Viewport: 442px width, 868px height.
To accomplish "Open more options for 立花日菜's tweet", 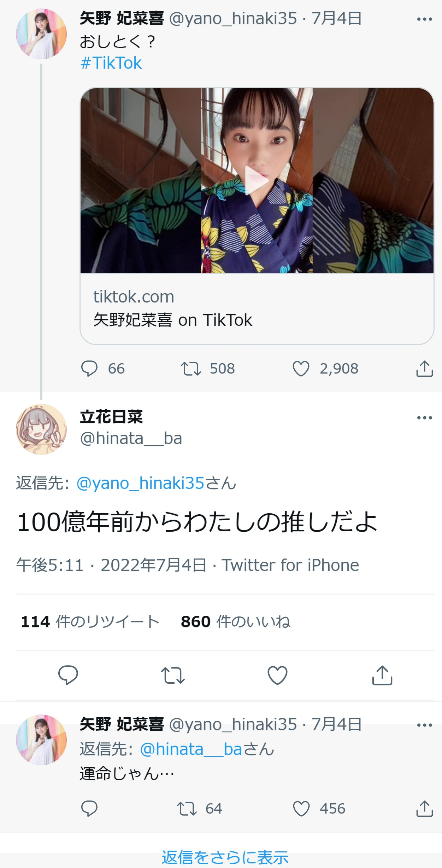I will click(x=424, y=418).
